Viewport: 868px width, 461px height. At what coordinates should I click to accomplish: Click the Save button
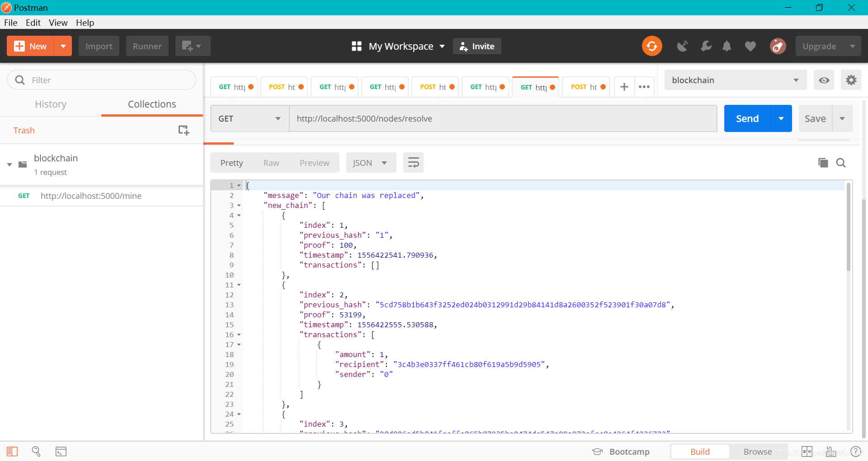coord(816,118)
